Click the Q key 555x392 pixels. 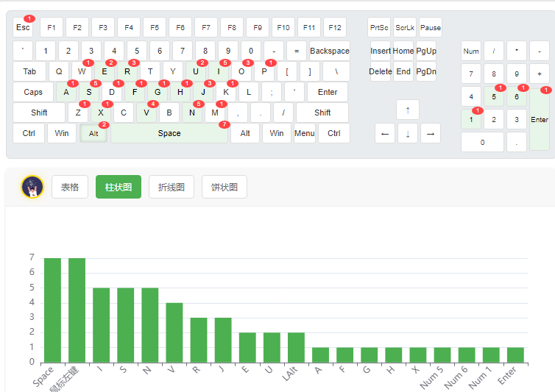(x=59, y=71)
